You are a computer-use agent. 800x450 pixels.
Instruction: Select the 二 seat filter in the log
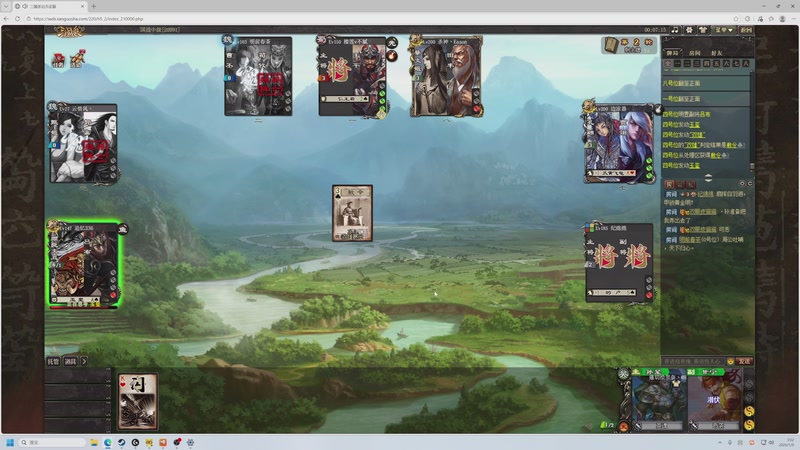click(687, 64)
